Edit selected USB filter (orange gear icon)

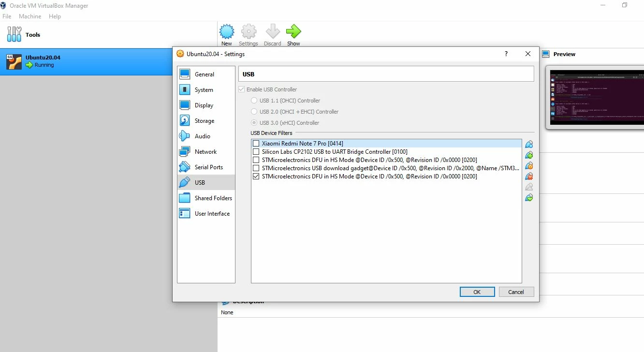click(x=529, y=165)
